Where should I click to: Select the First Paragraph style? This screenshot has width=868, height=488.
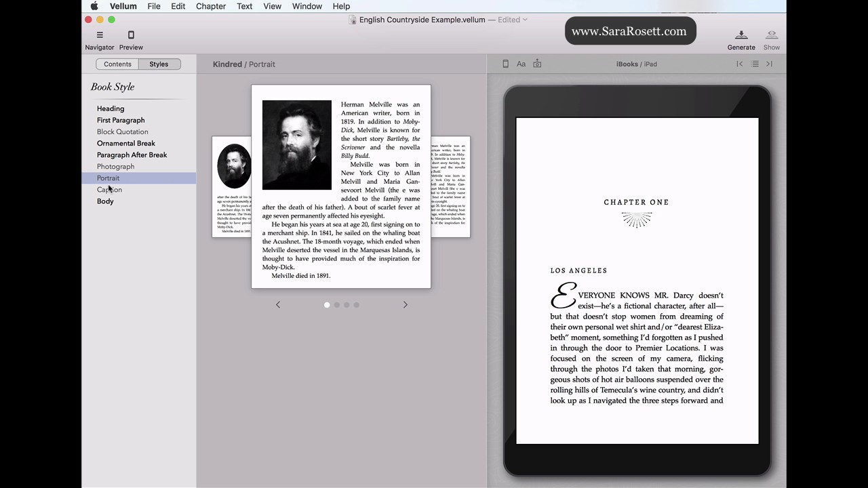pos(121,120)
